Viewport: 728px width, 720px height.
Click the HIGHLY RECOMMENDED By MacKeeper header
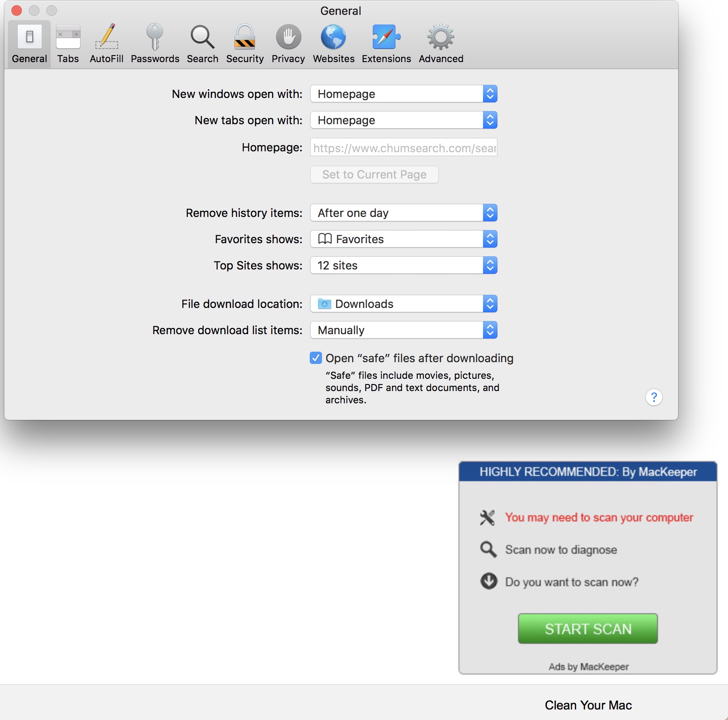click(x=588, y=472)
